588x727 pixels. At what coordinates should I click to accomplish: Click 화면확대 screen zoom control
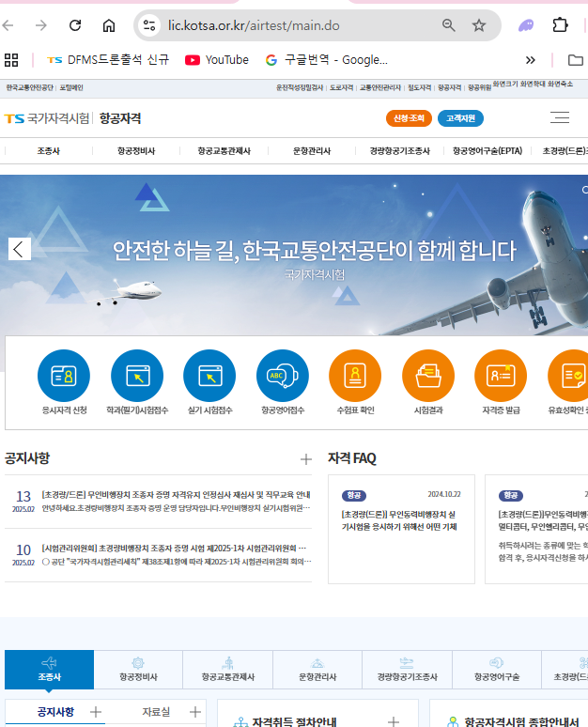tap(533, 84)
